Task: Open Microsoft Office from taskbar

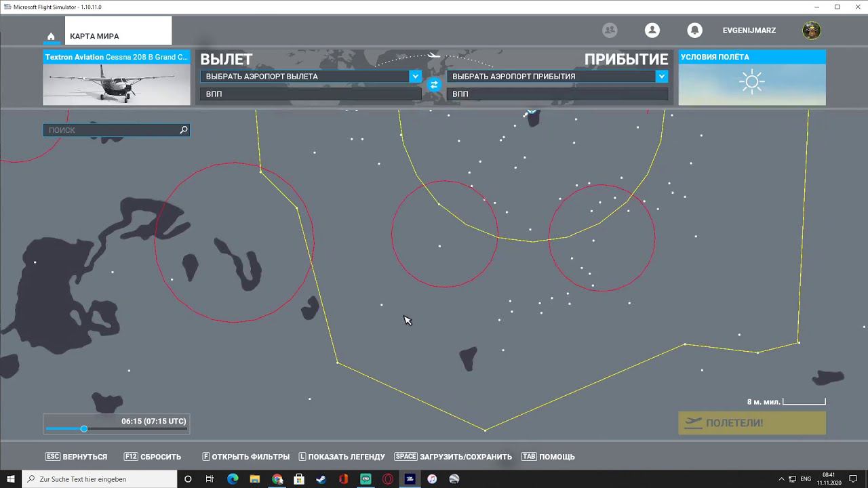Action: (x=344, y=479)
